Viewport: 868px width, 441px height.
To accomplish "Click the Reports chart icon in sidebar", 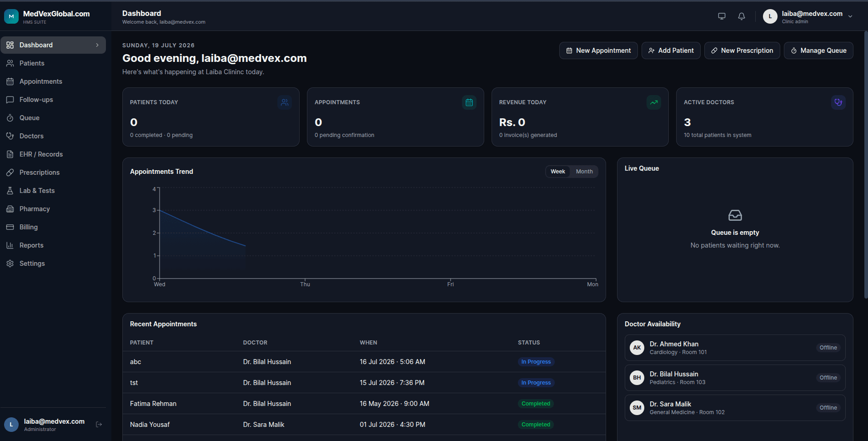I will 10,245.
